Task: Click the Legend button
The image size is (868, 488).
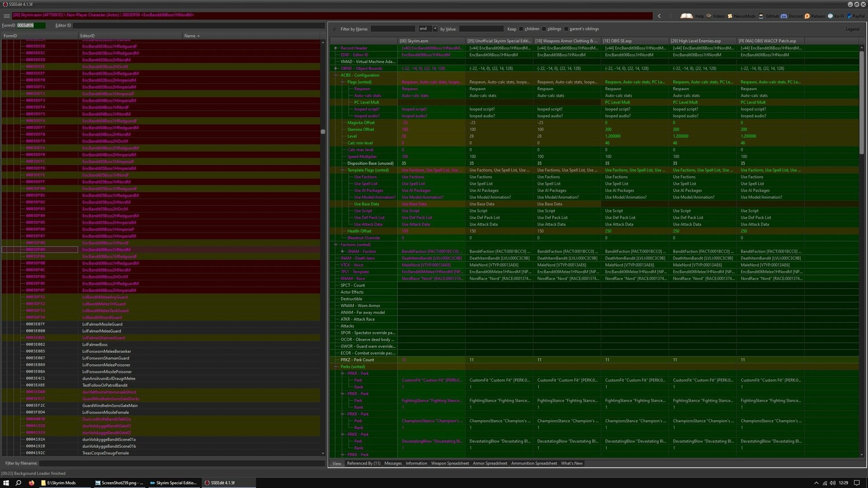Action: [852, 29]
